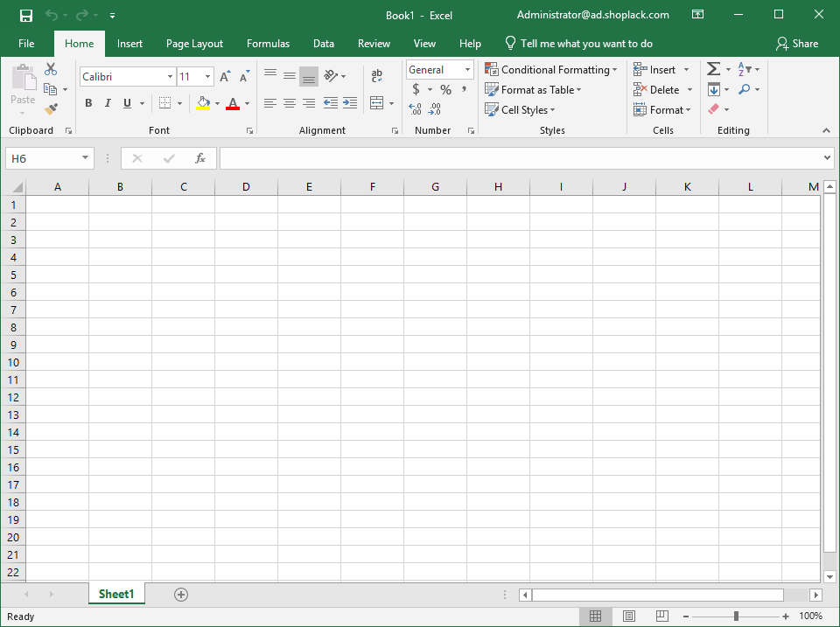Toggle Align Right button
Image resolution: width=840 pixels, height=627 pixels.
(x=309, y=103)
